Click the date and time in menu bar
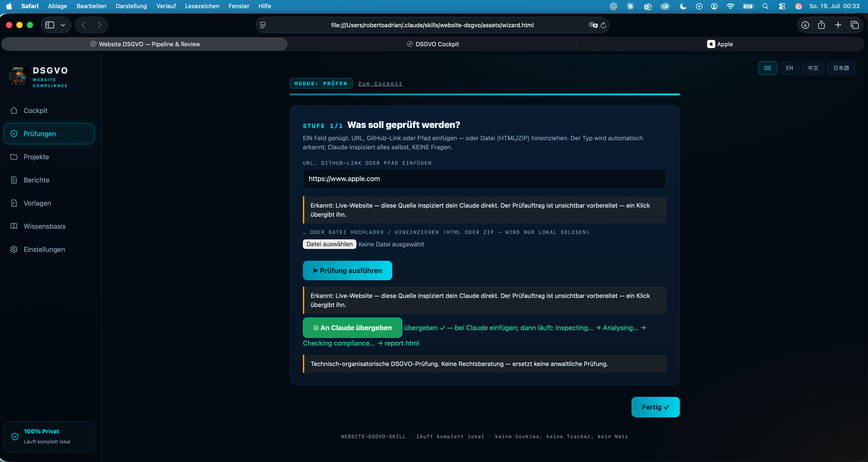The height and width of the screenshot is (462, 868). click(834, 6)
